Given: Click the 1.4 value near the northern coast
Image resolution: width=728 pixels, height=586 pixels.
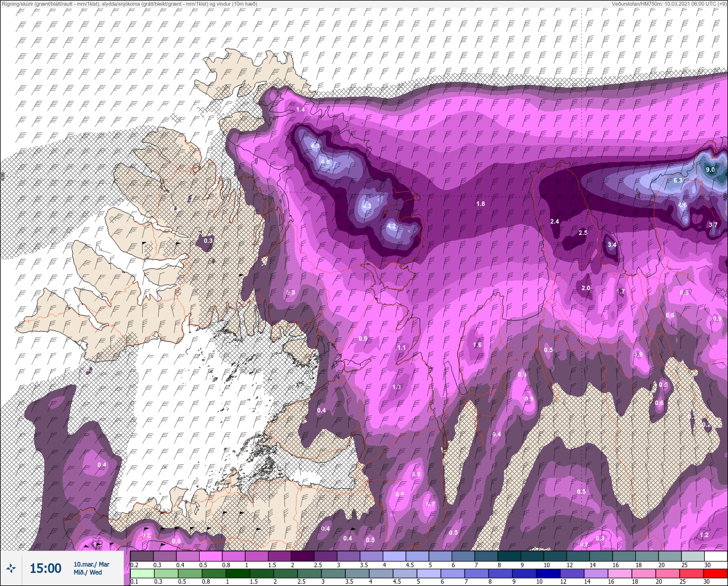Looking at the screenshot, I should 300,109.
